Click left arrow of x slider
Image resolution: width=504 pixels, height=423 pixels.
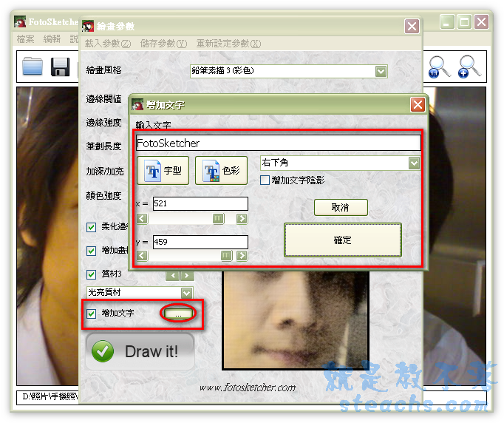[142, 219]
